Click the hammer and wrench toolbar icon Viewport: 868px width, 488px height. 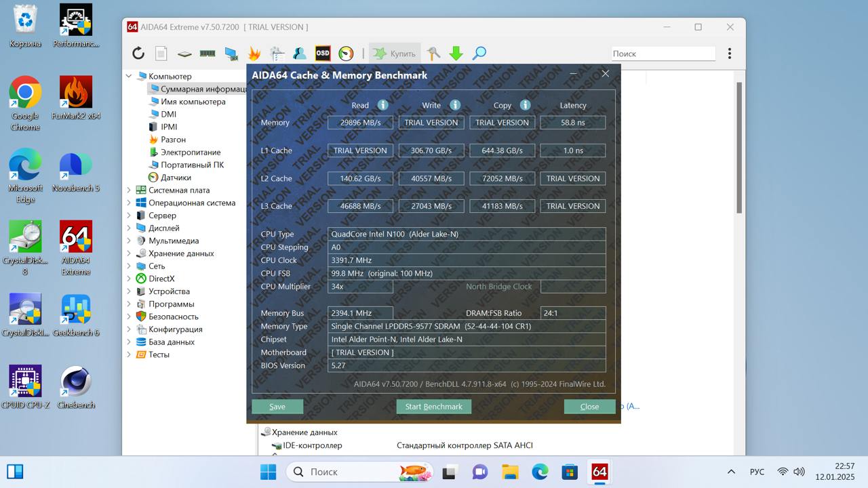[433, 54]
